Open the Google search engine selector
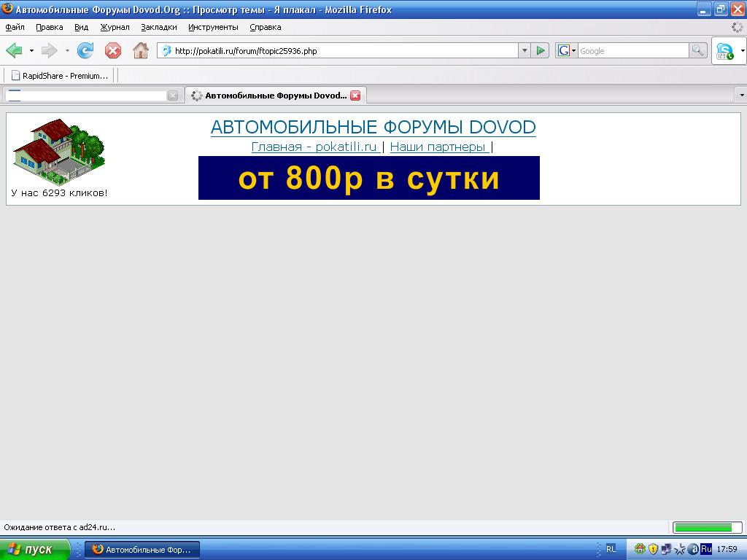 click(566, 50)
